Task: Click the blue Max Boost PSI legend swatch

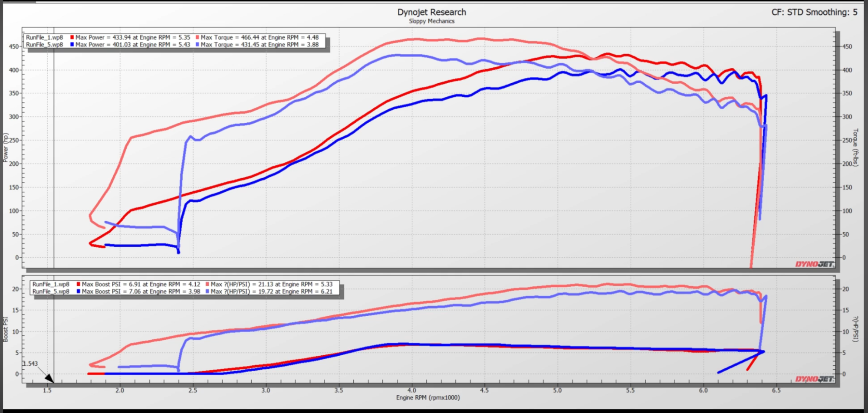Action: pyautogui.click(x=79, y=292)
